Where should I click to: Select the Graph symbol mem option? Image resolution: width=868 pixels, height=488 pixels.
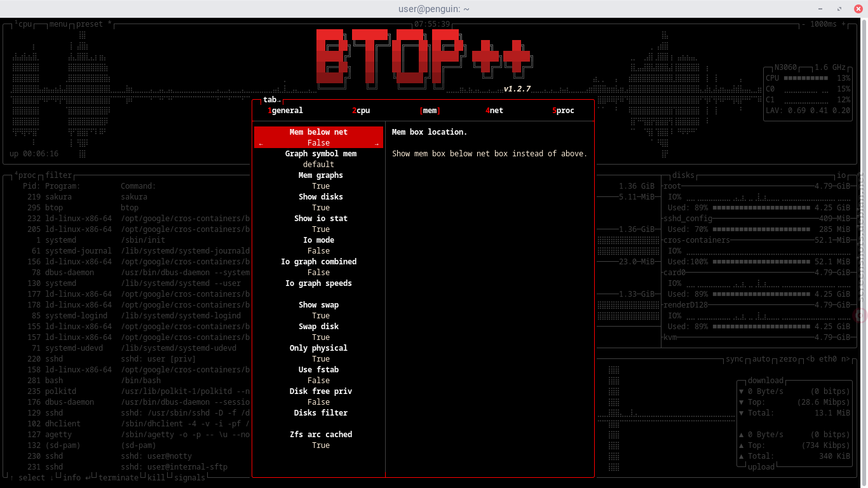point(319,159)
